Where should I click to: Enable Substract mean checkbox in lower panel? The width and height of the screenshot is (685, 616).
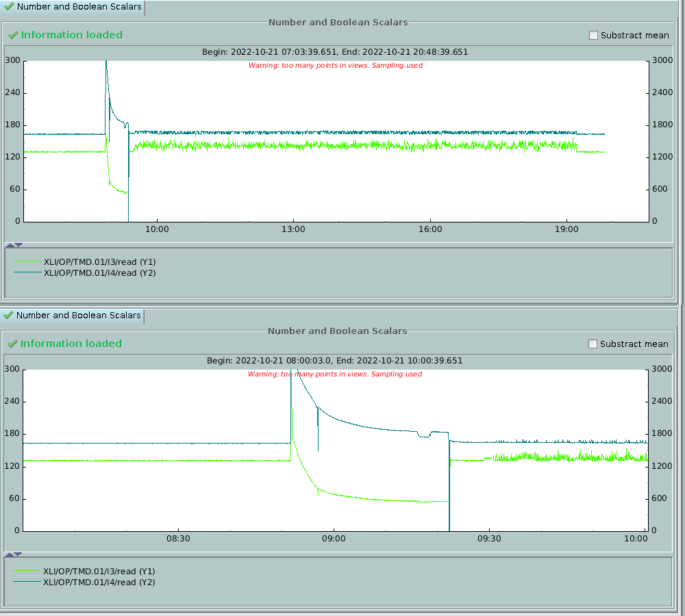click(593, 344)
